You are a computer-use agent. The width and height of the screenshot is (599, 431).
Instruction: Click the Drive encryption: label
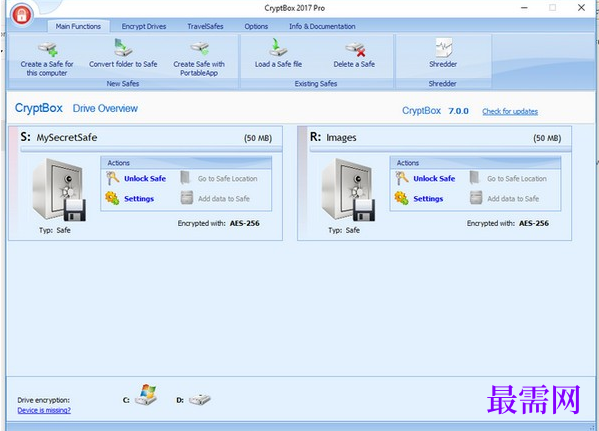(44, 400)
